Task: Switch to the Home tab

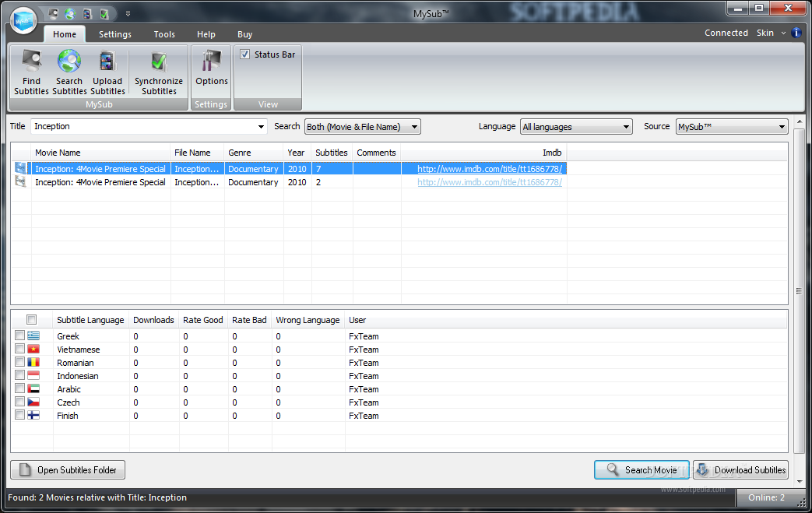Action: (x=65, y=34)
